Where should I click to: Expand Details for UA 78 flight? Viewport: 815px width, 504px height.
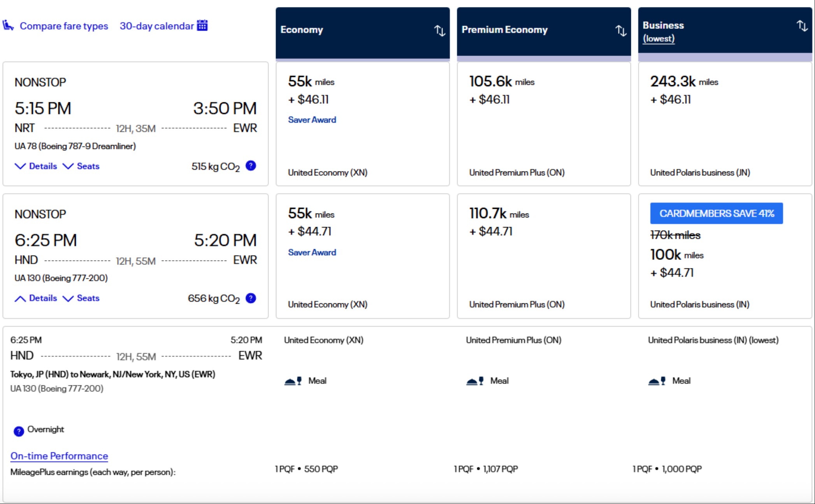tap(36, 166)
